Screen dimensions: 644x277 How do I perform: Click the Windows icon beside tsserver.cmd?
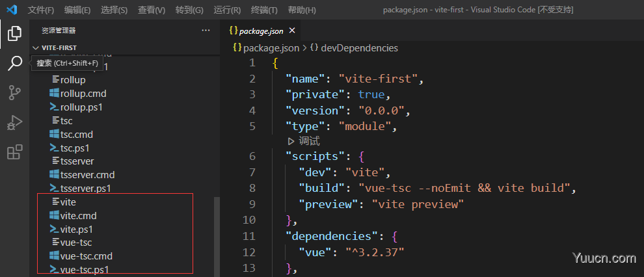pos(54,174)
